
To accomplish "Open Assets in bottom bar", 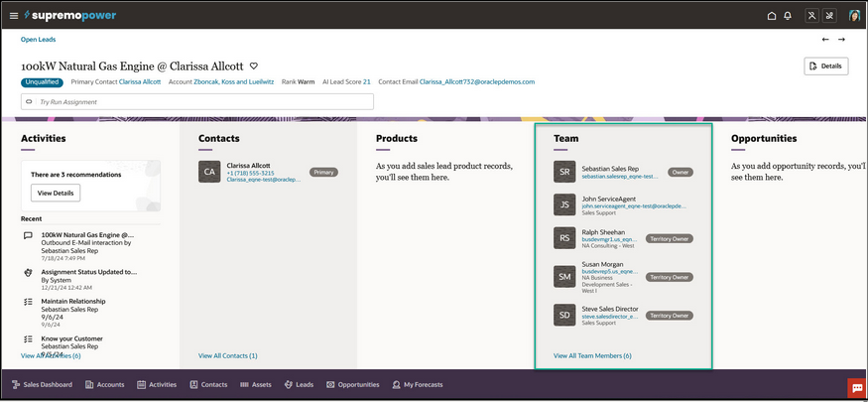I will point(256,384).
